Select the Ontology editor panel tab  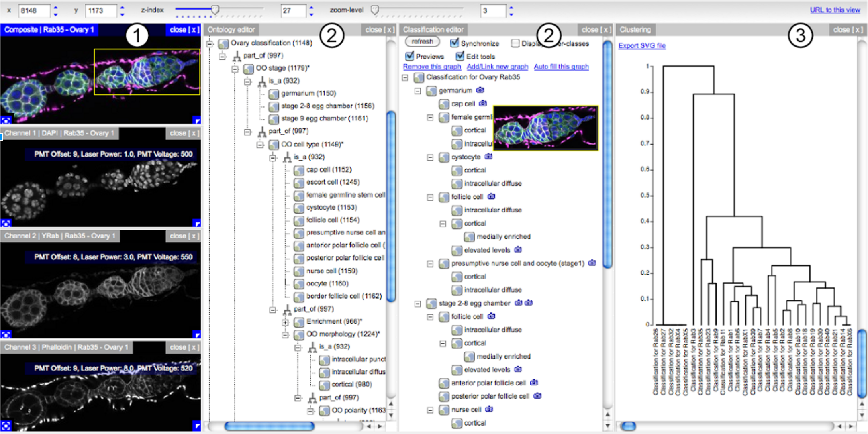point(231,30)
